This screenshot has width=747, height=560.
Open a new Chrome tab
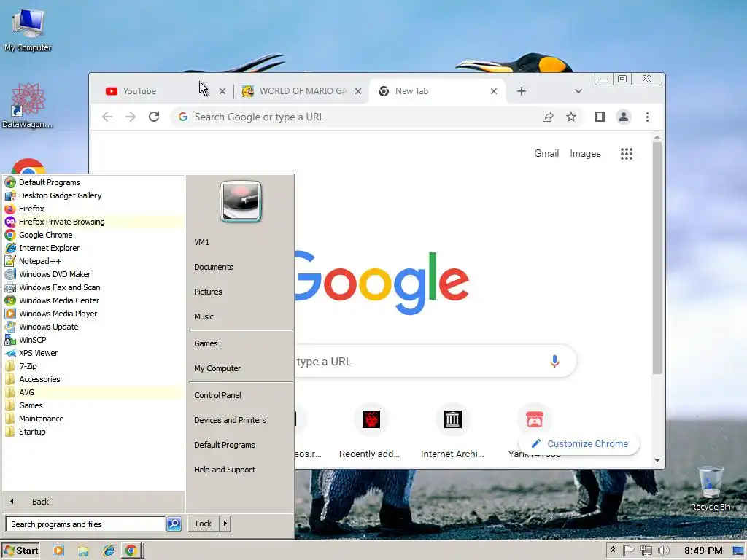(x=521, y=91)
